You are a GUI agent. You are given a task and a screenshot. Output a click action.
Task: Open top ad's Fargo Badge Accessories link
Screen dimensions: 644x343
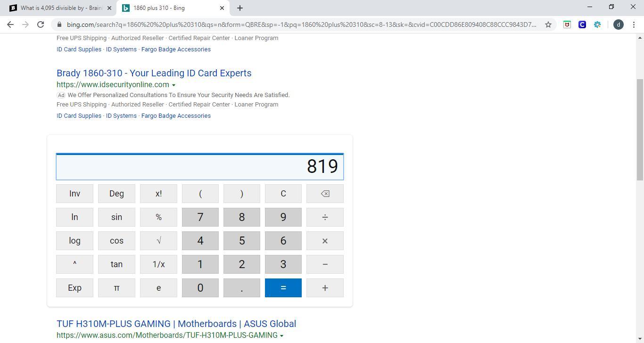point(176,49)
